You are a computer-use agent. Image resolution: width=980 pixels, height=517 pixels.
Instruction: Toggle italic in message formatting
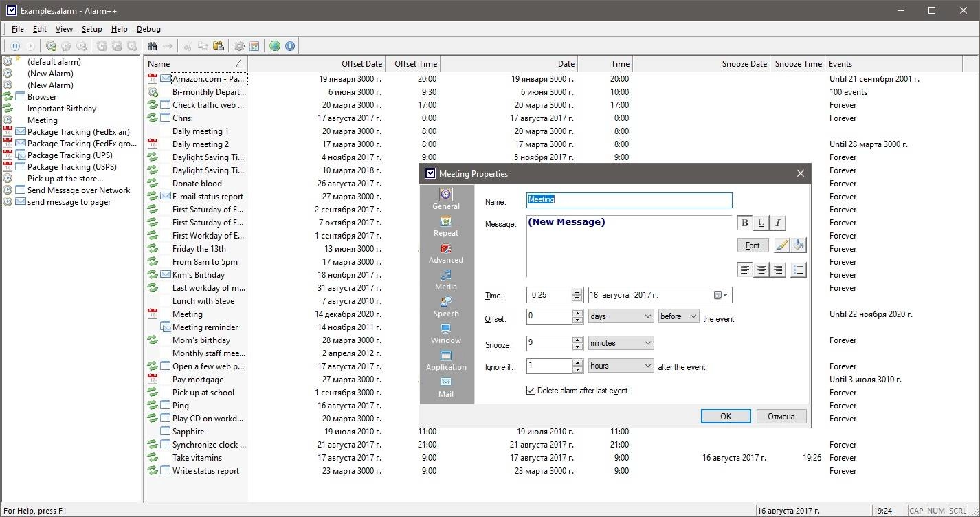click(x=777, y=223)
